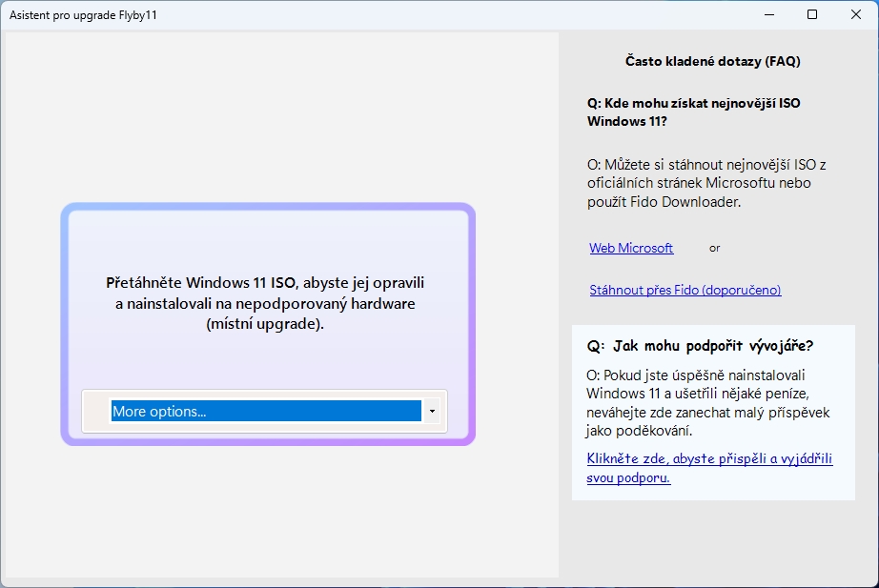The height and width of the screenshot is (588, 879).
Task: Click the title 'Asistent pro upgrade Flyby11'
Action: (x=83, y=15)
